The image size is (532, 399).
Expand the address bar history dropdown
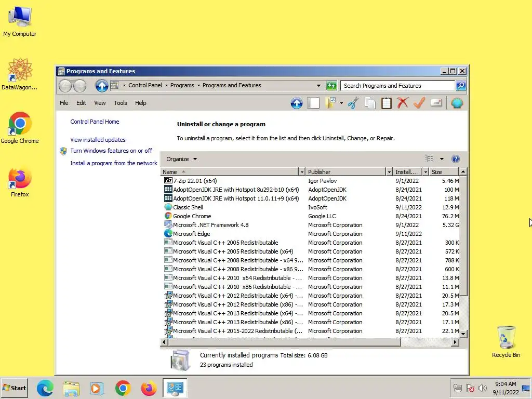tap(318, 86)
